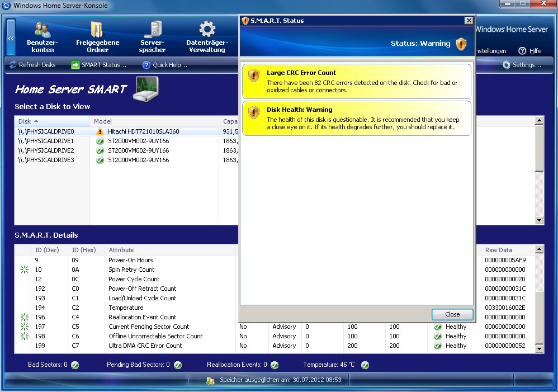Click the green star icon in Current Pending Sector row
Viewport: 558px width, 392px height.
pos(25,327)
